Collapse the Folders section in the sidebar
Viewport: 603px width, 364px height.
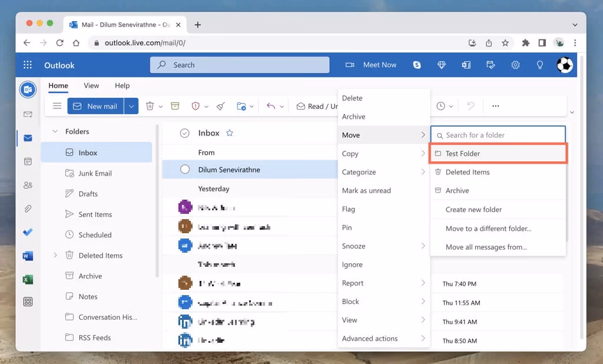pos(55,131)
